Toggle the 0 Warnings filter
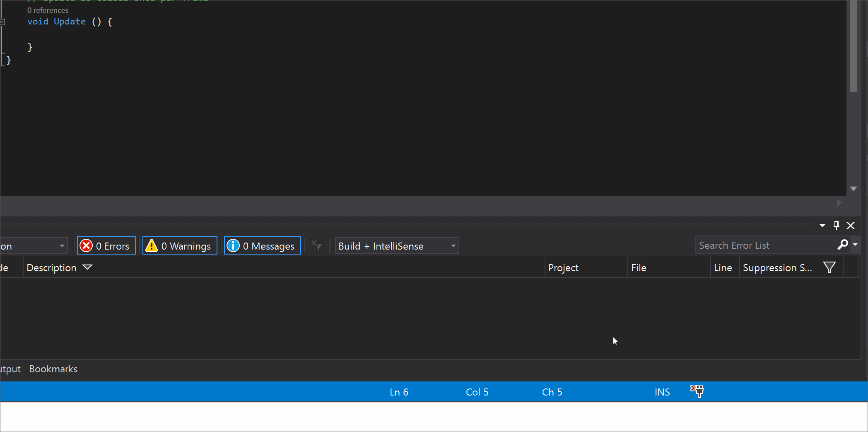This screenshot has width=868, height=432. [x=179, y=245]
